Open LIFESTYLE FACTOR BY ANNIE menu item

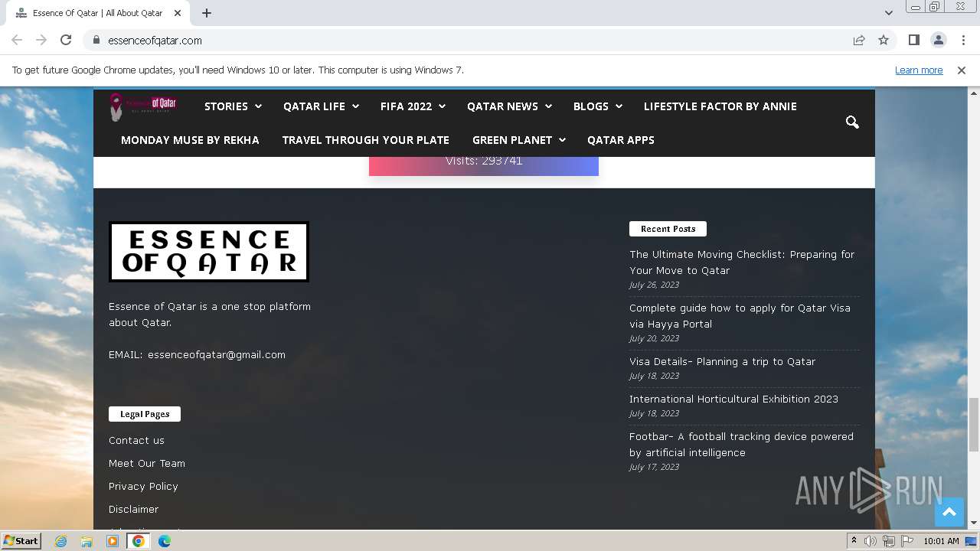(x=720, y=106)
